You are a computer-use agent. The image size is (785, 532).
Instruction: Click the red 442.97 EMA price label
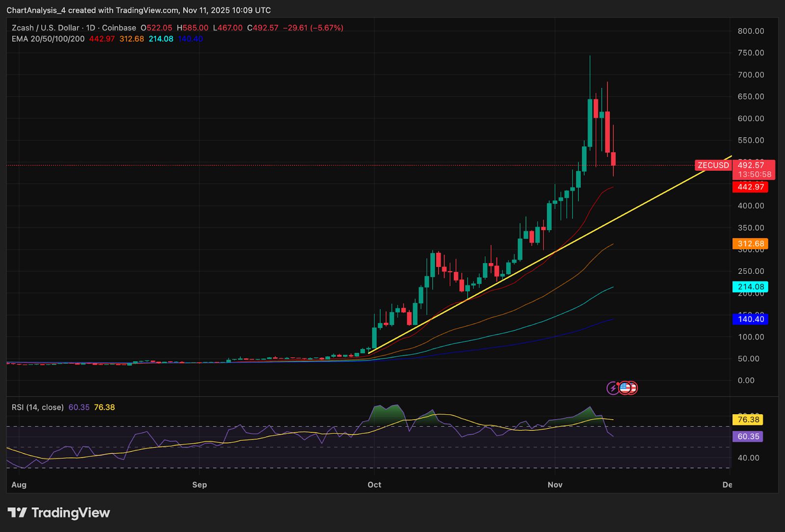pyautogui.click(x=751, y=187)
